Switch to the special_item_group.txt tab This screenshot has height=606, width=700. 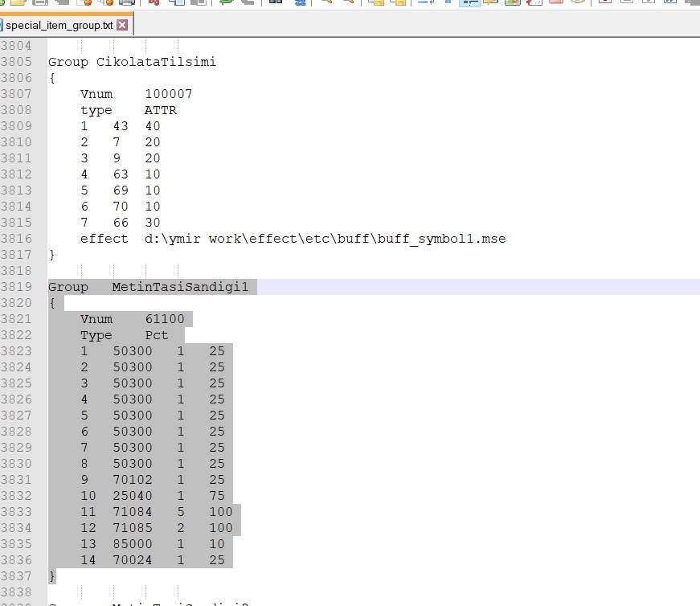pos(59,26)
